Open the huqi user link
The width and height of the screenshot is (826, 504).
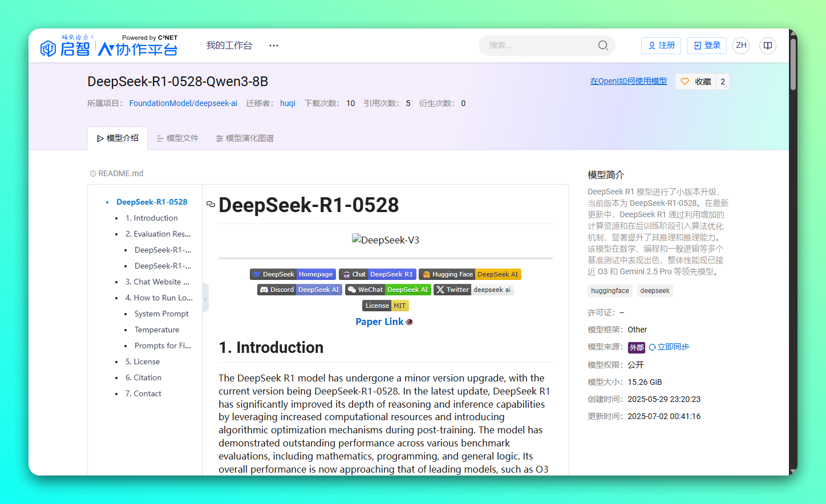point(288,103)
